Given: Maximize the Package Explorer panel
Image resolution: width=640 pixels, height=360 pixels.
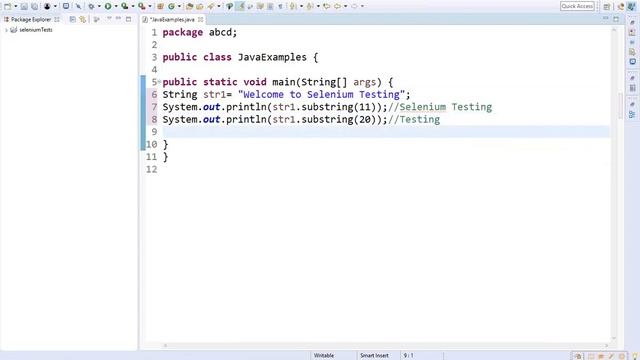Looking at the screenshot, I should [x=129, y=19].
